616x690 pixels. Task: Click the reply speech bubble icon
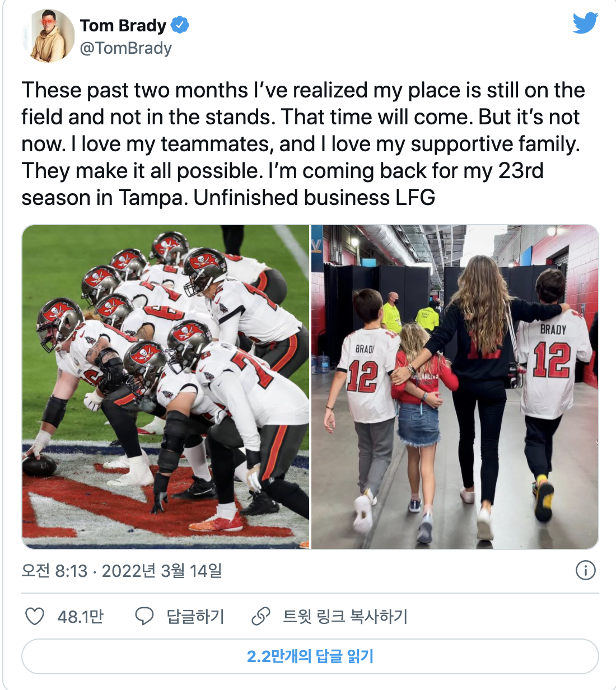pyautogui.click(x=144, y=616)
